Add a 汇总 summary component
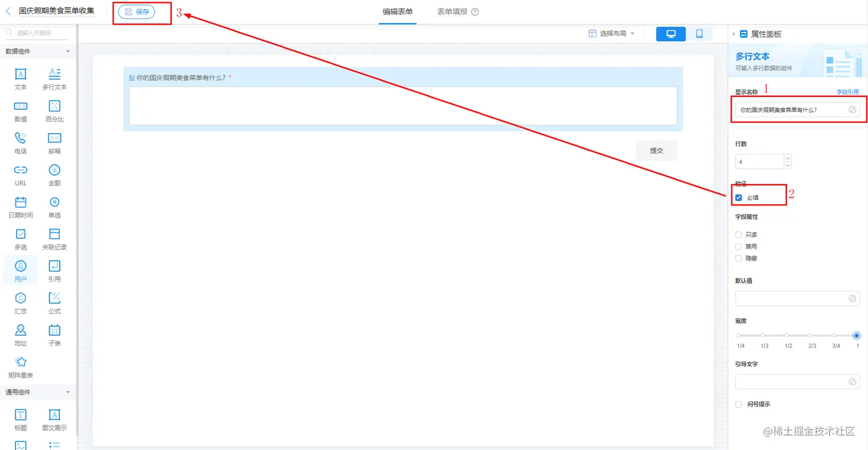 coord(21,304)
